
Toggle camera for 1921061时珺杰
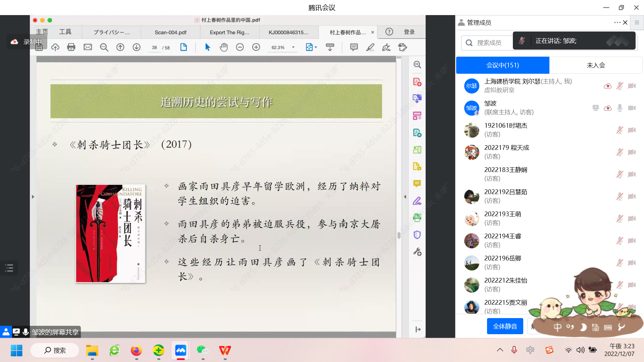632,130
